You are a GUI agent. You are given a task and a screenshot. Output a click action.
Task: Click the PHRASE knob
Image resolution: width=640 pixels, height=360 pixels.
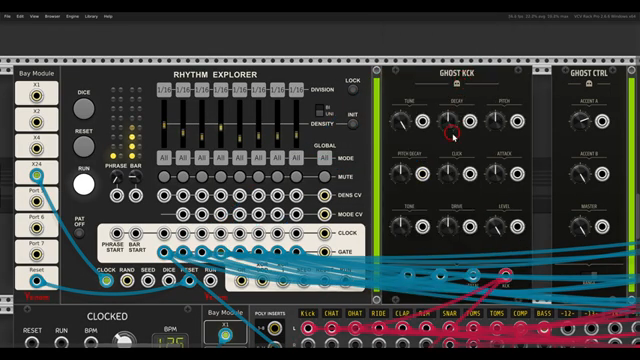(116, 177)
